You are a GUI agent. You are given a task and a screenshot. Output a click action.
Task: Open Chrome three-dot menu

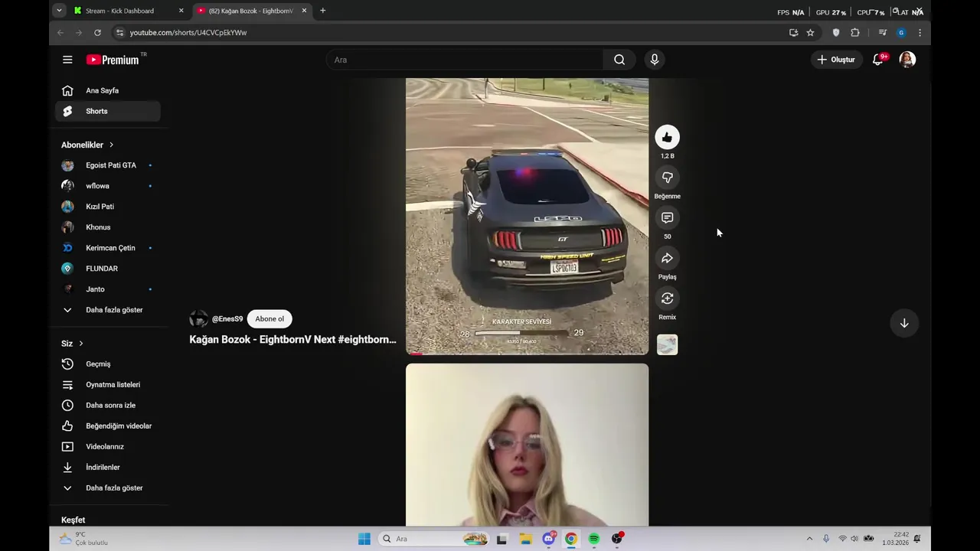[920, 33]
